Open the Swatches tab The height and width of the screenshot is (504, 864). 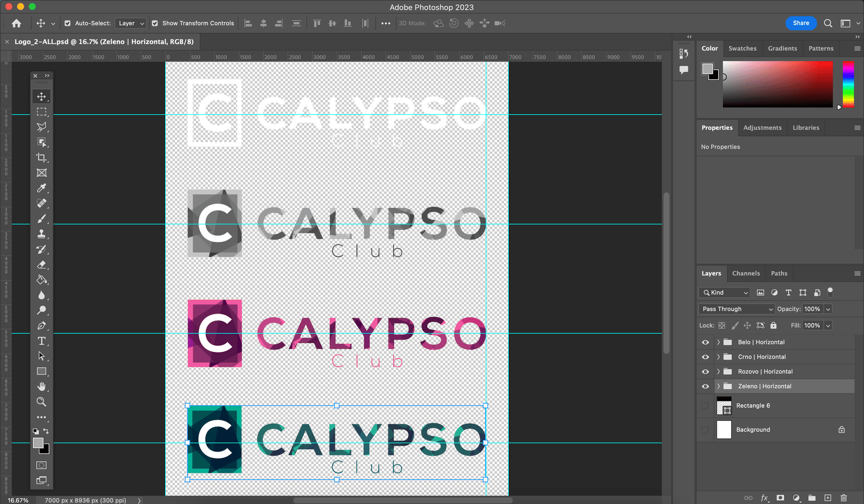click(742, 49)
